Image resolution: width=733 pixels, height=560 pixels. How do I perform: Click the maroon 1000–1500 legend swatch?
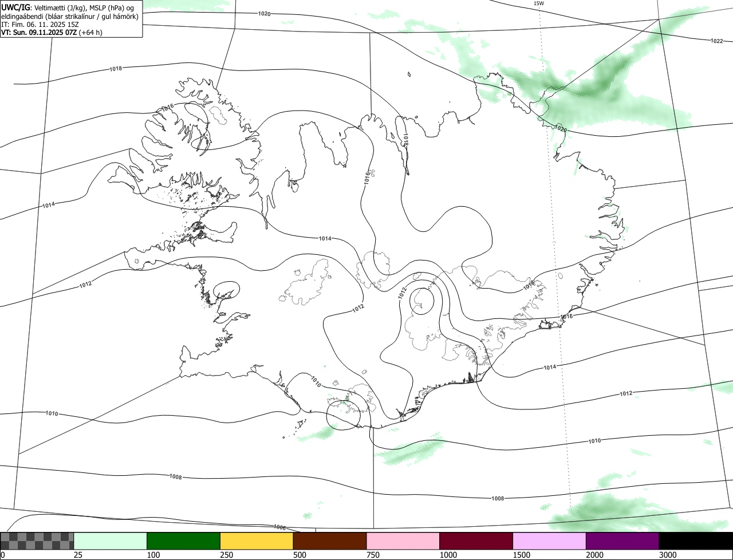click(x=476, y=541)
